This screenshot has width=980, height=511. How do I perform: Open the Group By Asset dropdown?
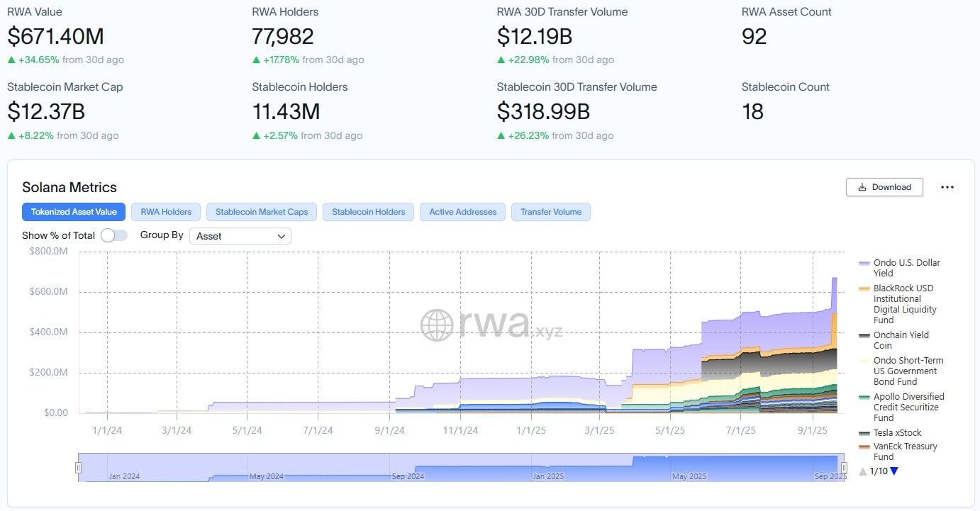[x=240, y=236]
